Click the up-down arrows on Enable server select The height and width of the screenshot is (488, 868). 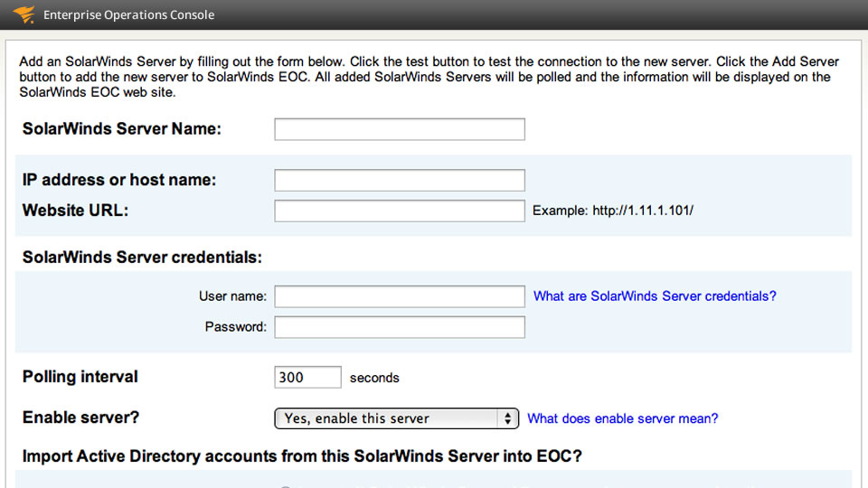[507, 418]
